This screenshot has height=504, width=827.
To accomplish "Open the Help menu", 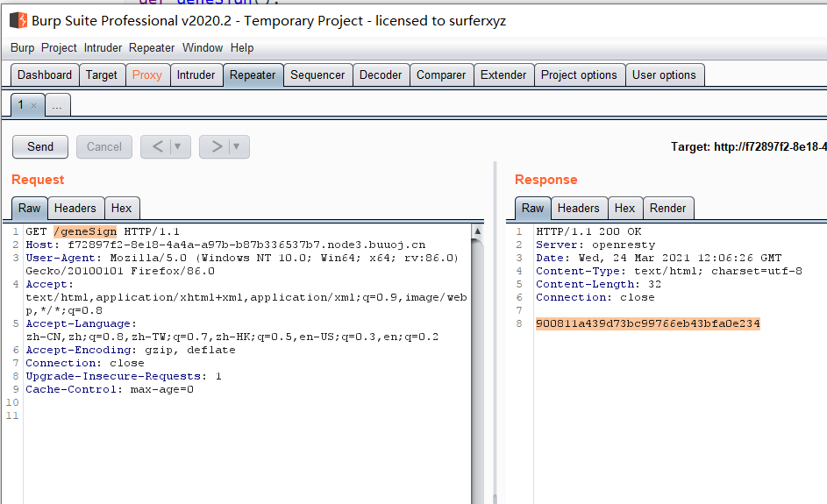I will coord(242,48).
